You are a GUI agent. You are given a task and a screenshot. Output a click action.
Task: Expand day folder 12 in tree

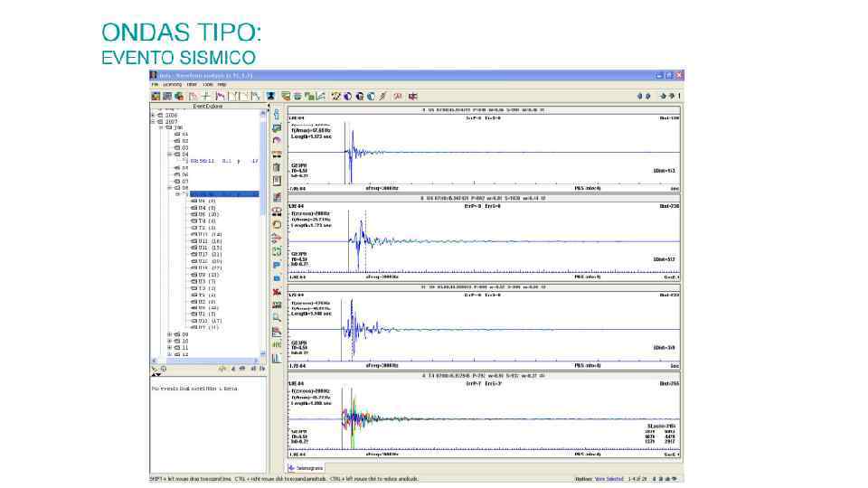click(x=170, y=354)
